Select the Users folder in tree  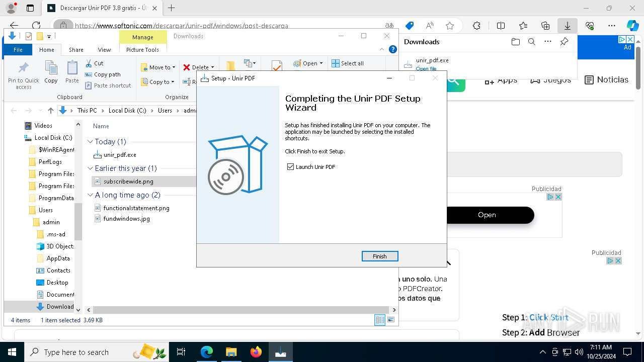pyautogui.click(x=46, y=210)
